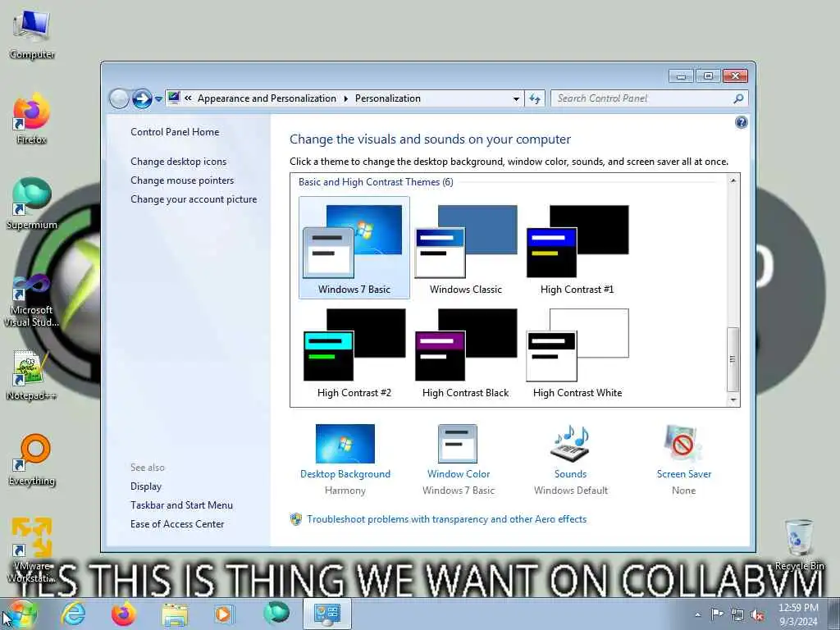Expand the address bar history dropdown

pyautogui.click(x=516, y=98)
